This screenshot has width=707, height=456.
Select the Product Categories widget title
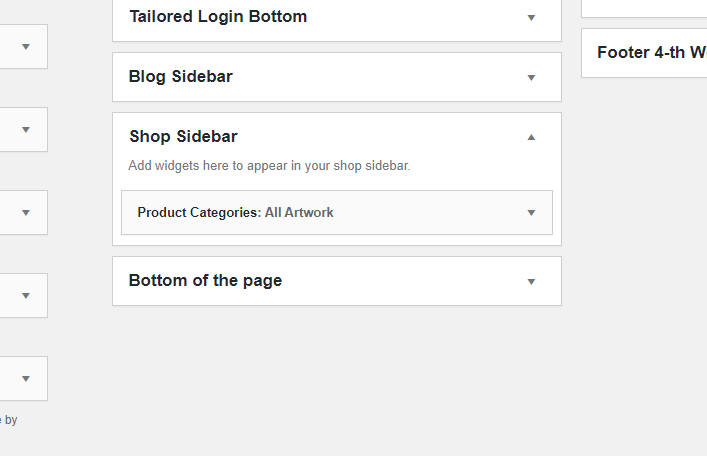click(x=198, y=213)
